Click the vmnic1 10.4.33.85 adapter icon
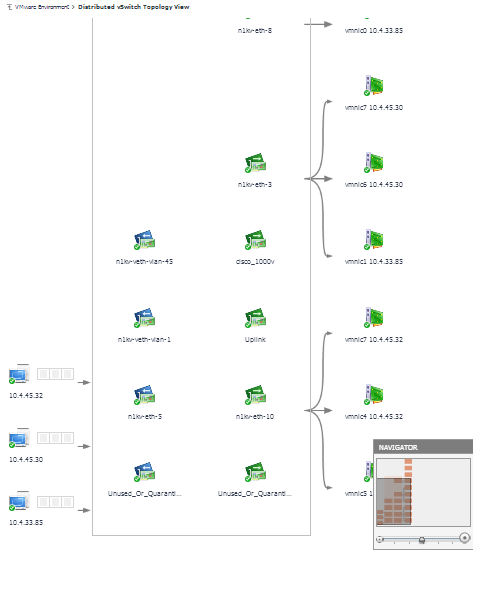Viewport: 500px width, 600px height. 373,240
